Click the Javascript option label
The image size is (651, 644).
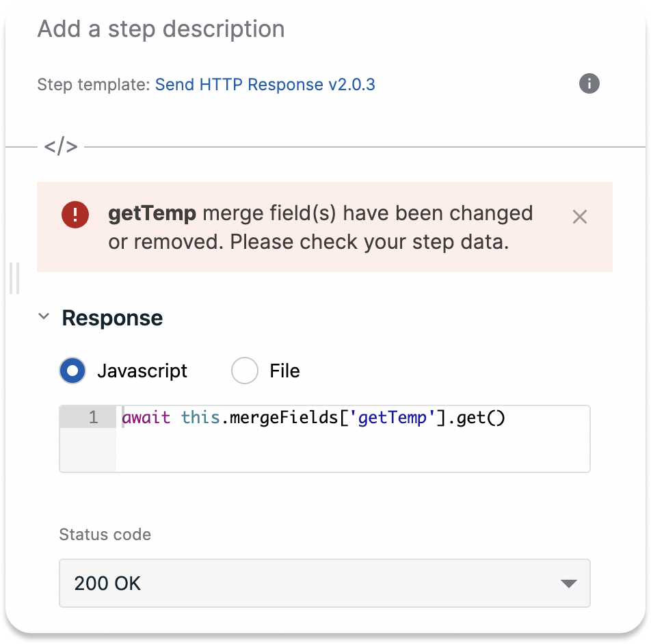pos(142,371)
